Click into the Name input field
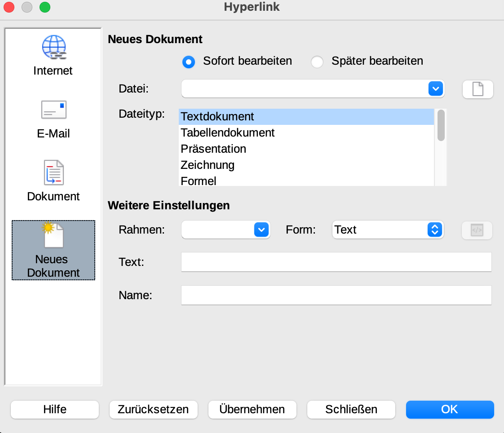 click(336, 295)
